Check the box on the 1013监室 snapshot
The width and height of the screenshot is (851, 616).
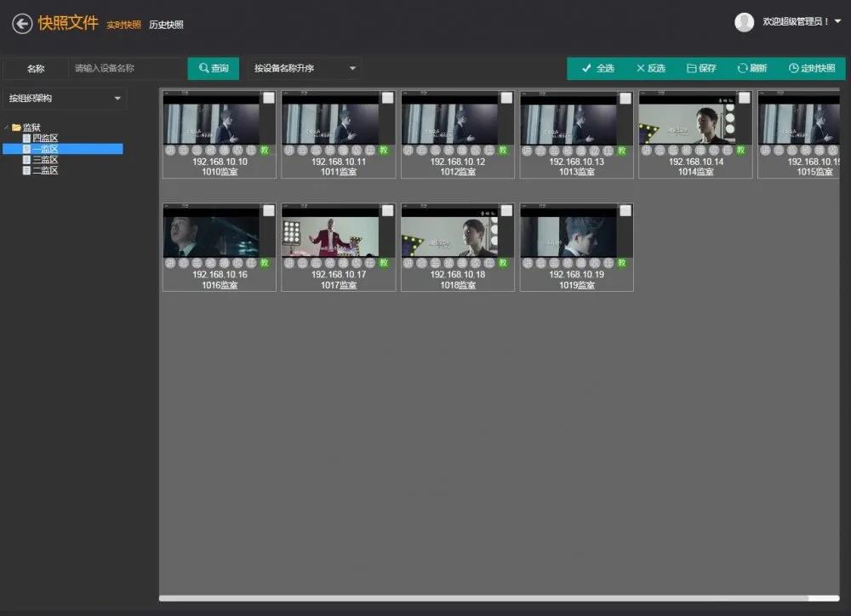(625, 98)
